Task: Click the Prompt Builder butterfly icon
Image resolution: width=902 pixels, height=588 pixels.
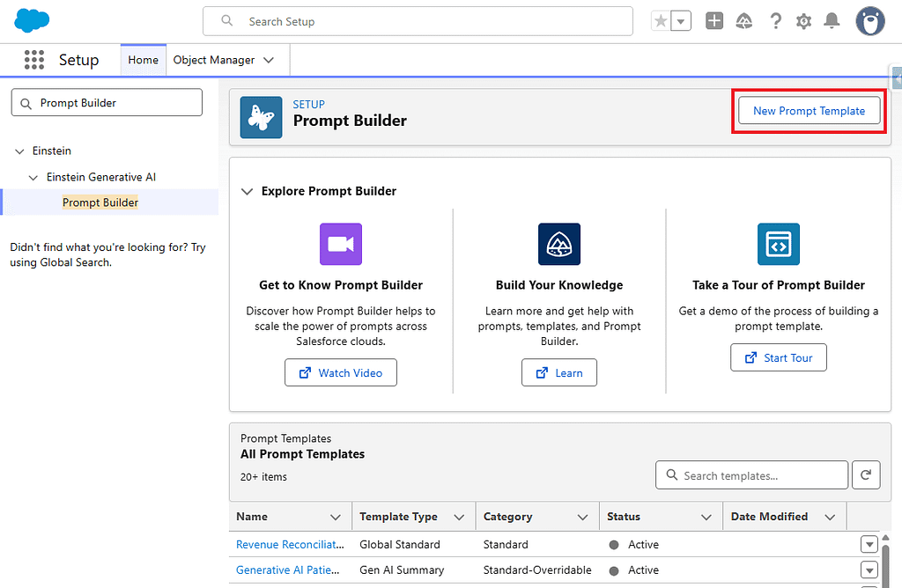Action: coord(261,117)
